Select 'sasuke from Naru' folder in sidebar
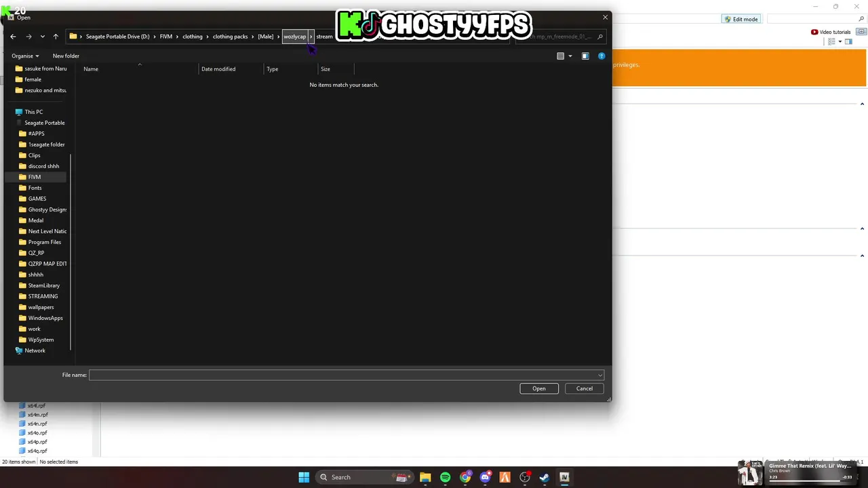 point(41,68)
